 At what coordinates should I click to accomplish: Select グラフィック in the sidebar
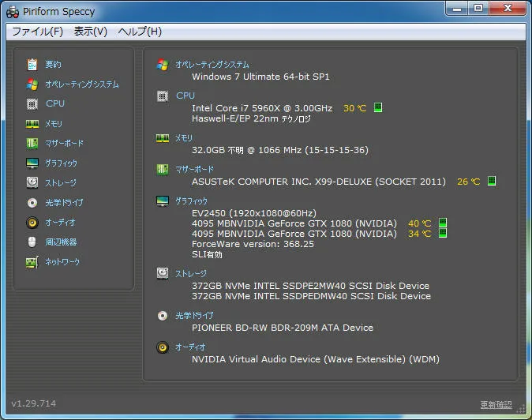tap(61, 163)
